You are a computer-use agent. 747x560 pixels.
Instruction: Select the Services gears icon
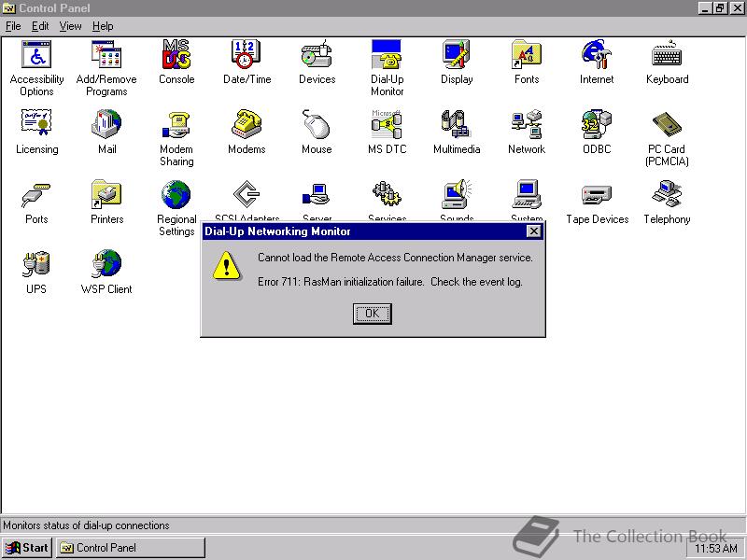(x=387, y=194)
